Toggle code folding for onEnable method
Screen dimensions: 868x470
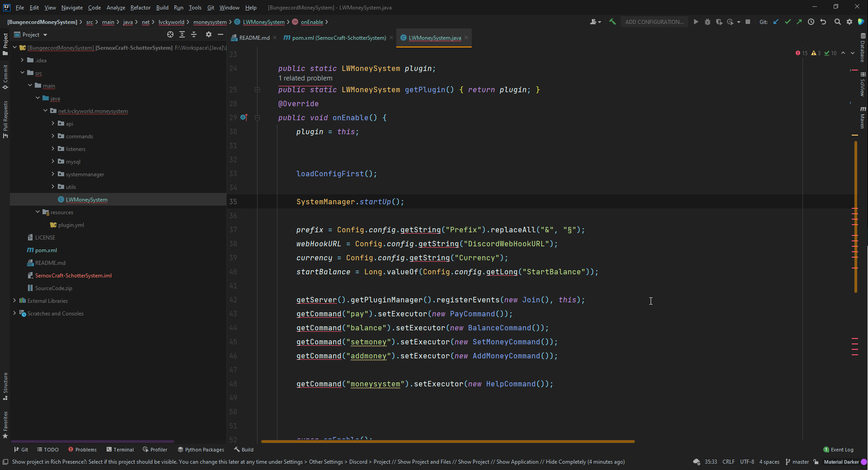coord(257,117)
